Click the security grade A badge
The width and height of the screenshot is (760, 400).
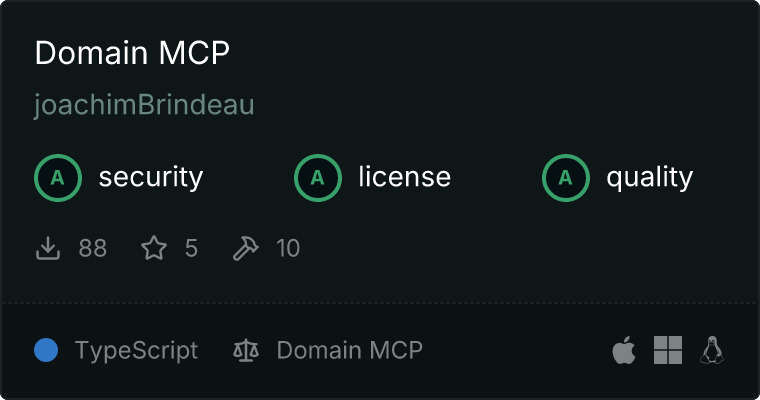(x=58, y=178)
